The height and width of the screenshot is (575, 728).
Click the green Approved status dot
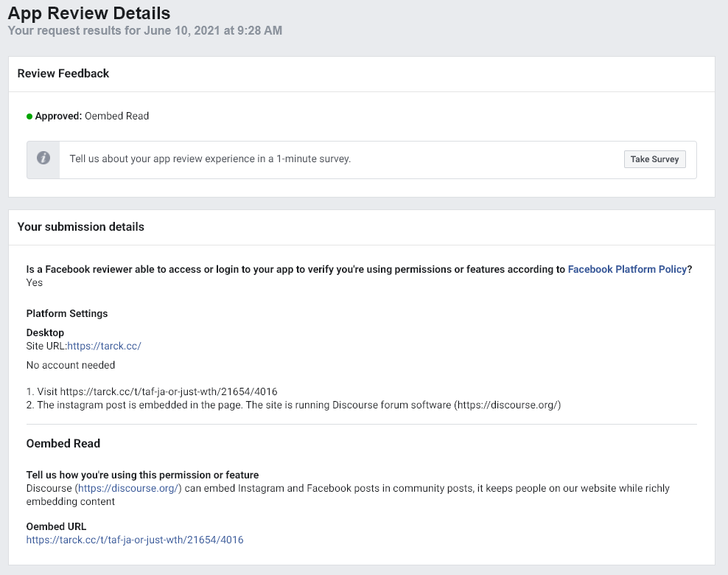pos(29,116)
